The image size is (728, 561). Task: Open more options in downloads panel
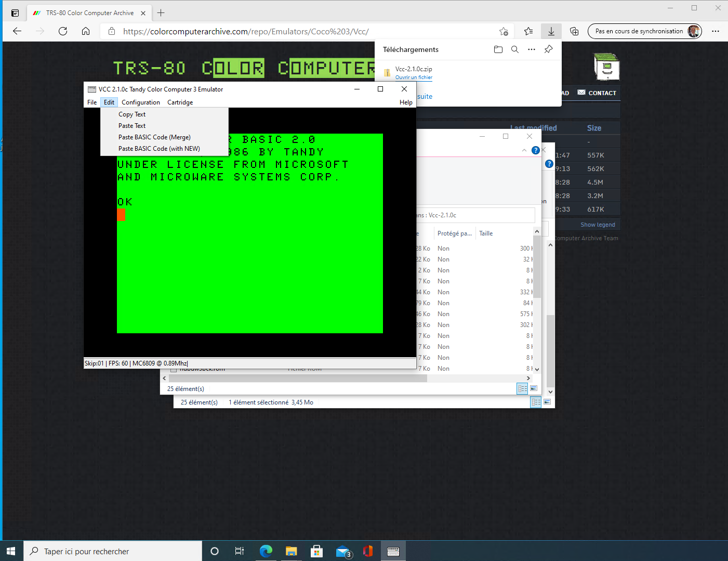click(531, 49)
